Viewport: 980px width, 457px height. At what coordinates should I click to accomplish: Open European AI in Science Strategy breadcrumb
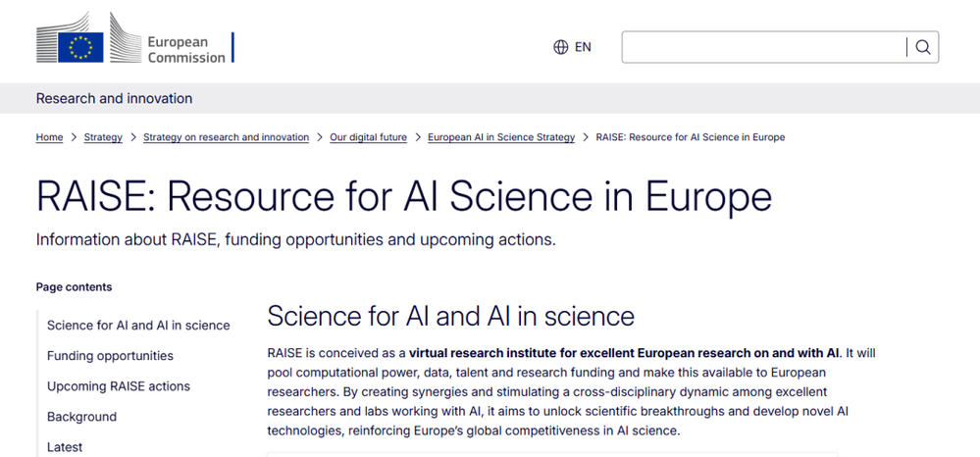tap(501, 137)
